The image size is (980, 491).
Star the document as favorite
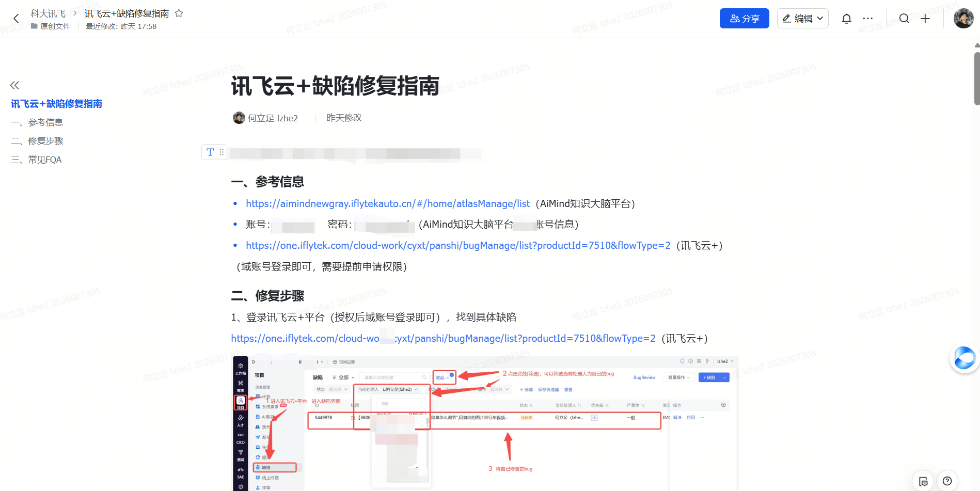point(179,13)
